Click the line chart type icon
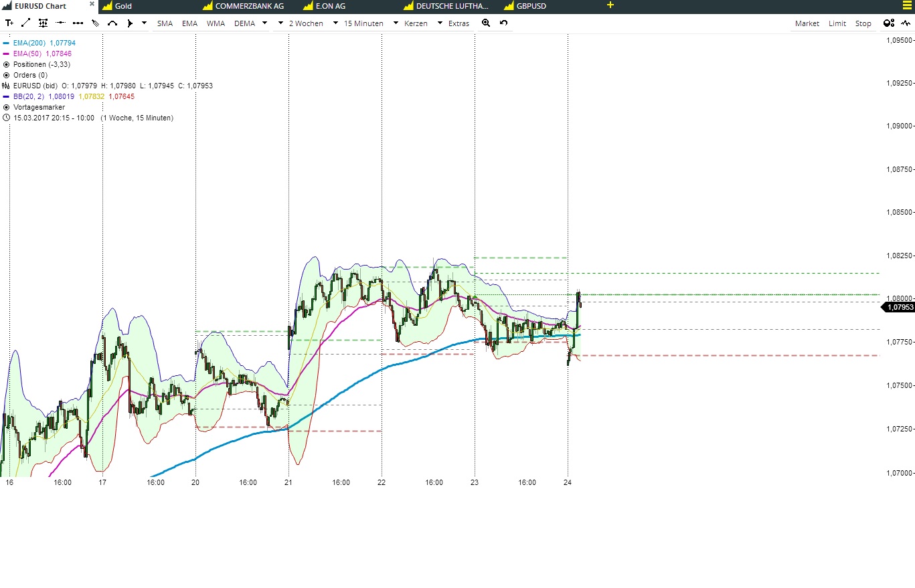This screenshot has width=915, height=588. coord(906,23)
